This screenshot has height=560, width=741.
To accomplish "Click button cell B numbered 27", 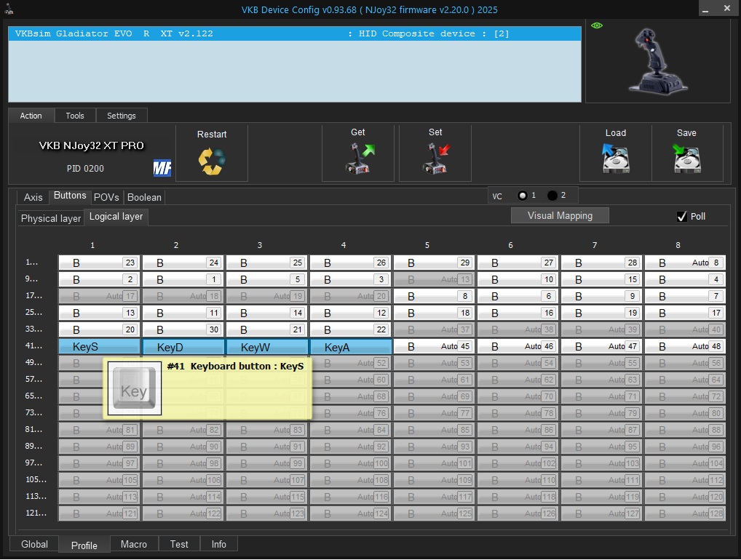I will pyautogui.click(x=518, y=263).
